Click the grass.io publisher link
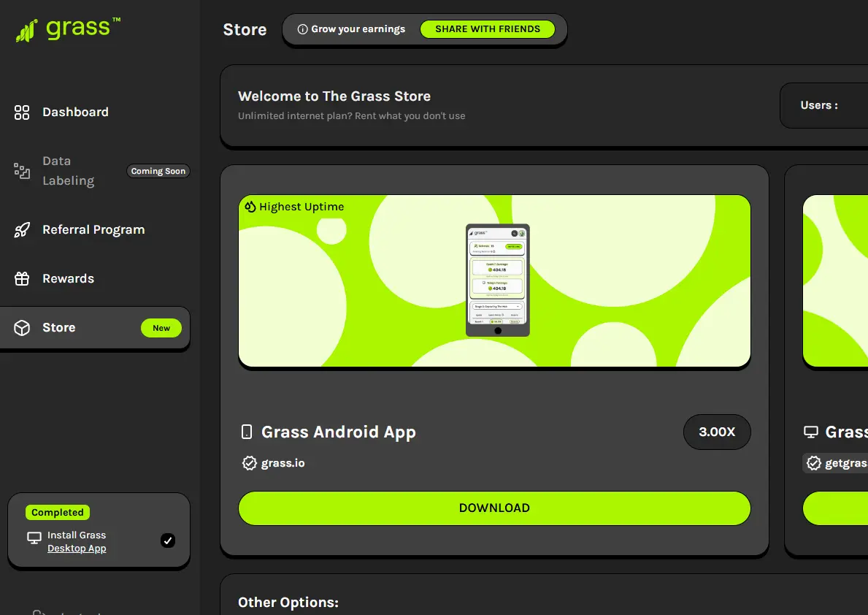 click(283, 463)
